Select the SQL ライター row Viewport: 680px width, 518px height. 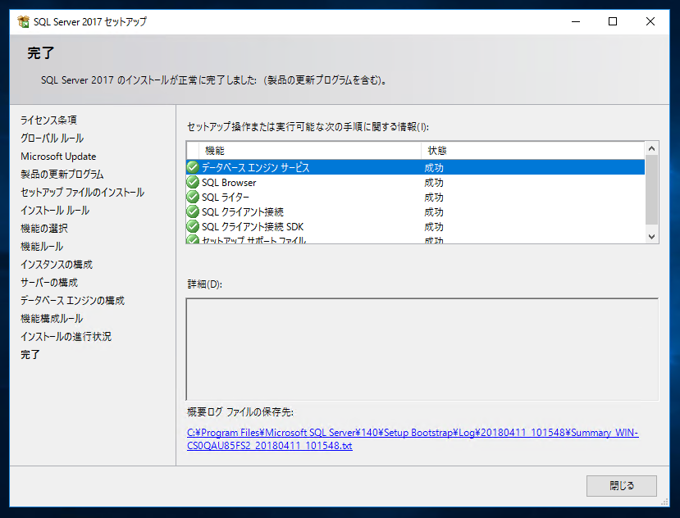(x=415, y=197)
